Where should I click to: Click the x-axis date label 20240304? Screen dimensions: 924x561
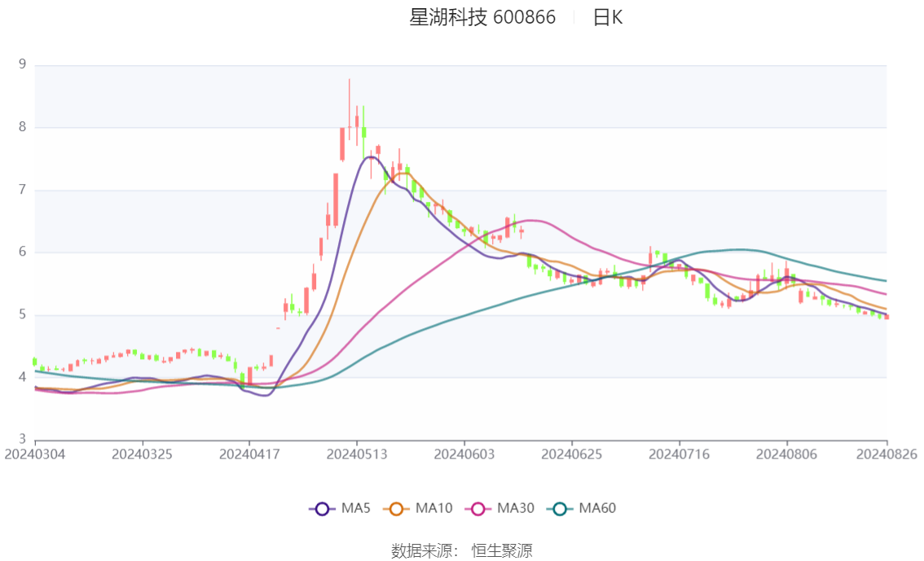click(35, 454)
